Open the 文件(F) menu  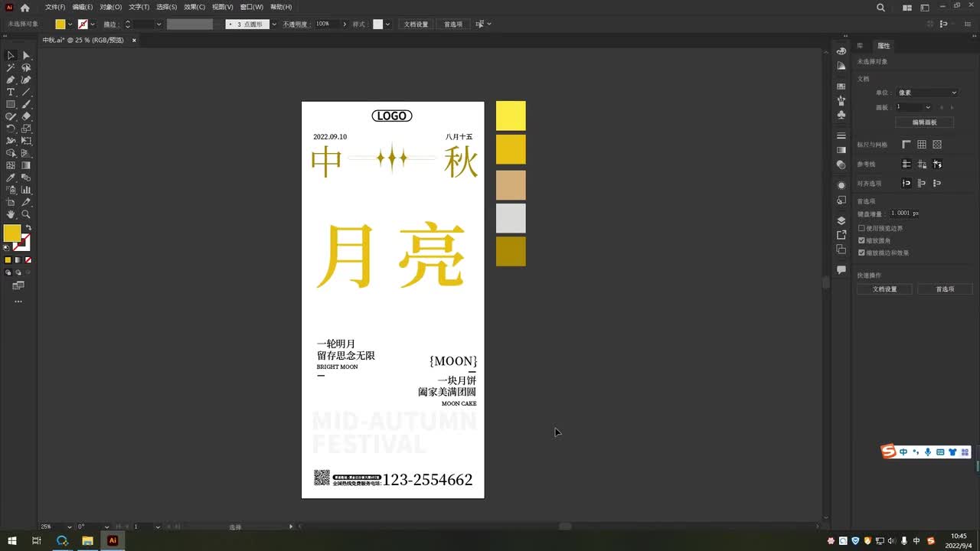pyautogui.click(x=55, y=7)
